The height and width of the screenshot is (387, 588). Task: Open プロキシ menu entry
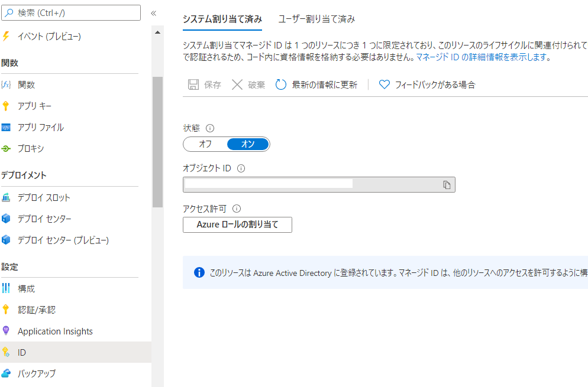31,149
